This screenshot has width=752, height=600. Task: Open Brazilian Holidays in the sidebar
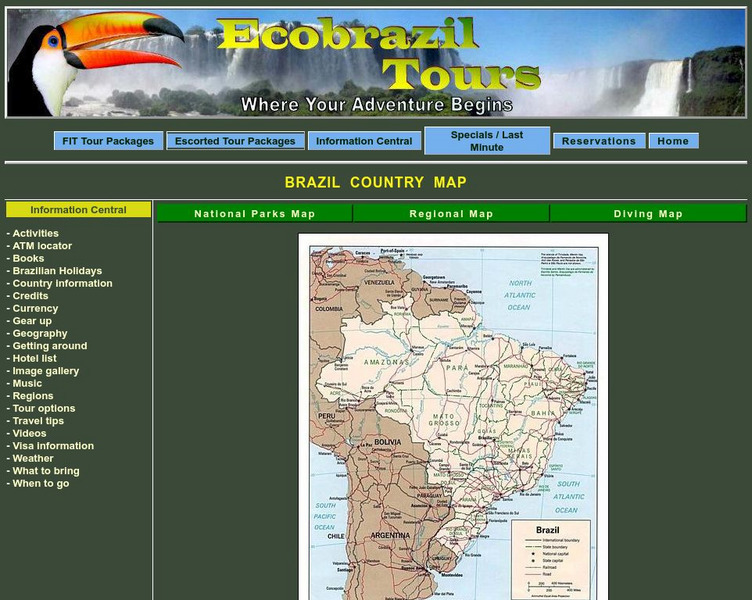click(x=57, y=271)
